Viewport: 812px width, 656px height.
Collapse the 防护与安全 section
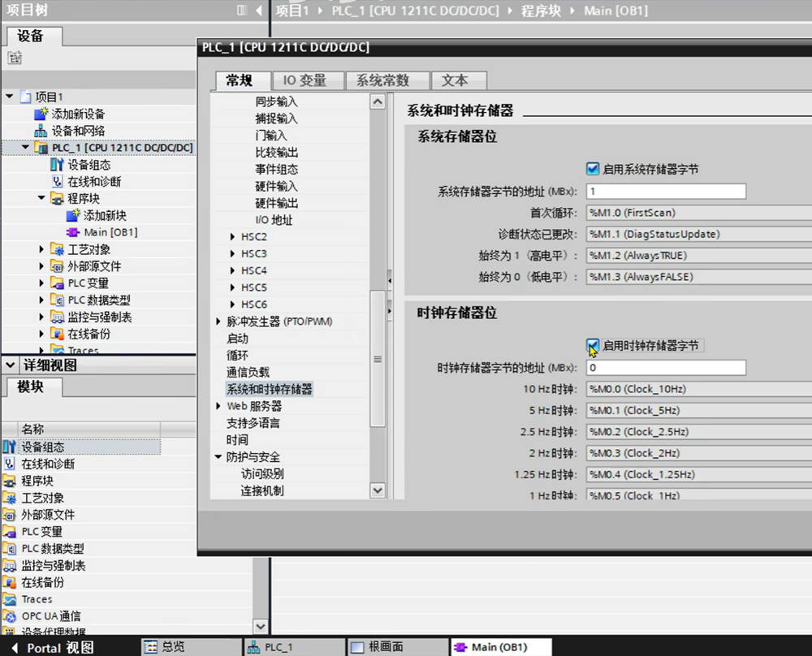218,457
